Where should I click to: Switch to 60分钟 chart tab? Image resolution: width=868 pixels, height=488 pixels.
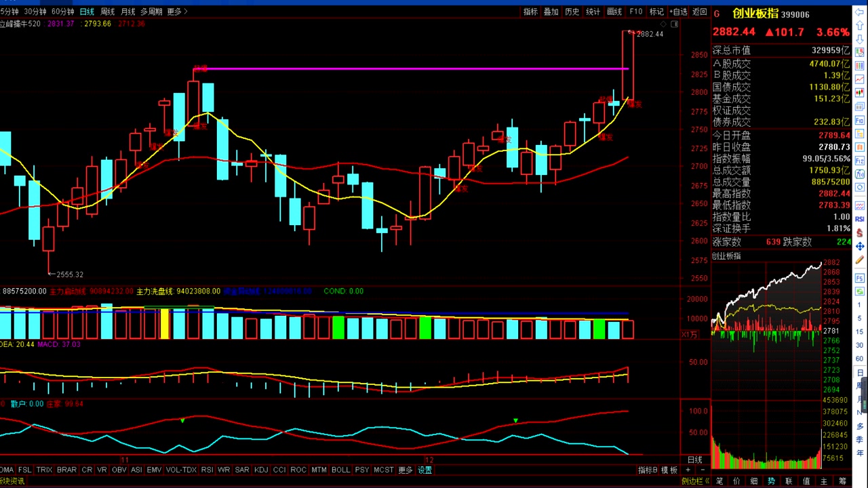pyautogui.click(x=62, y=12)
